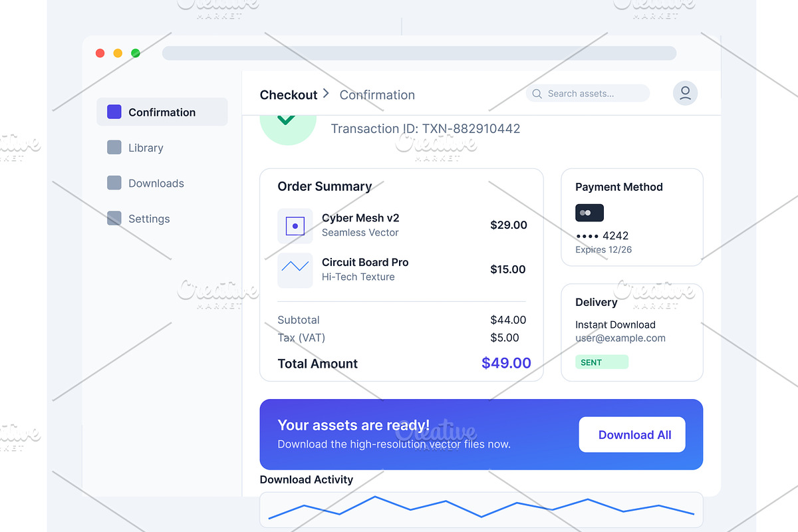Click the Payment Method heading
This screenshot has width=798, height=532.
[x=619, y=187]
